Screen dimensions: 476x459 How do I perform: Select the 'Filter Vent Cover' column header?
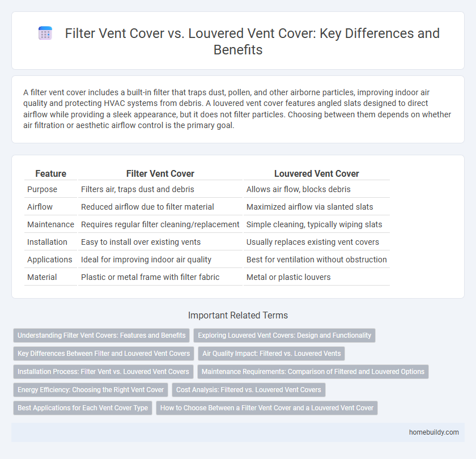pyautogui.click(x=160, y=173)
